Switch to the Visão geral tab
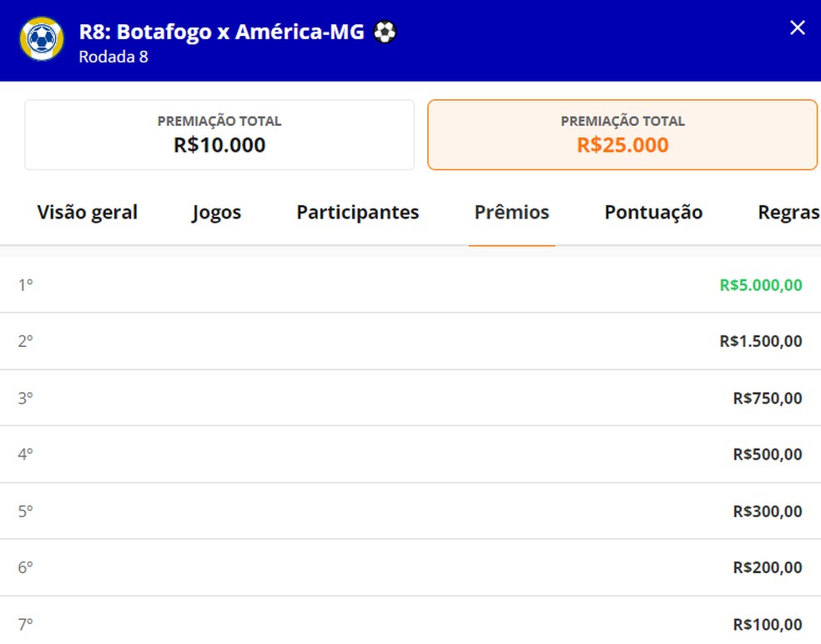The image size is (821, 644). tap(87, 213)
